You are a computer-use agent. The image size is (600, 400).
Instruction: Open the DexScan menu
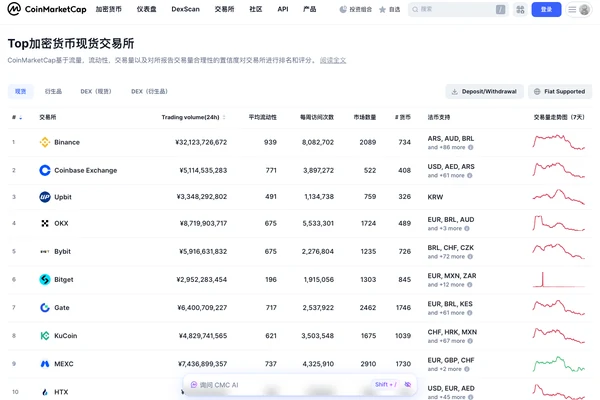[x=186, y=9]
